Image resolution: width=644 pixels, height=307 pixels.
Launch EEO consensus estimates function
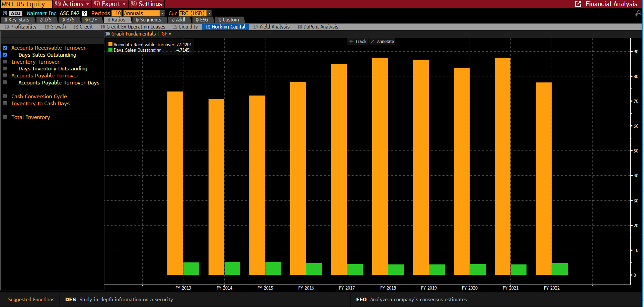coord(361,299)
